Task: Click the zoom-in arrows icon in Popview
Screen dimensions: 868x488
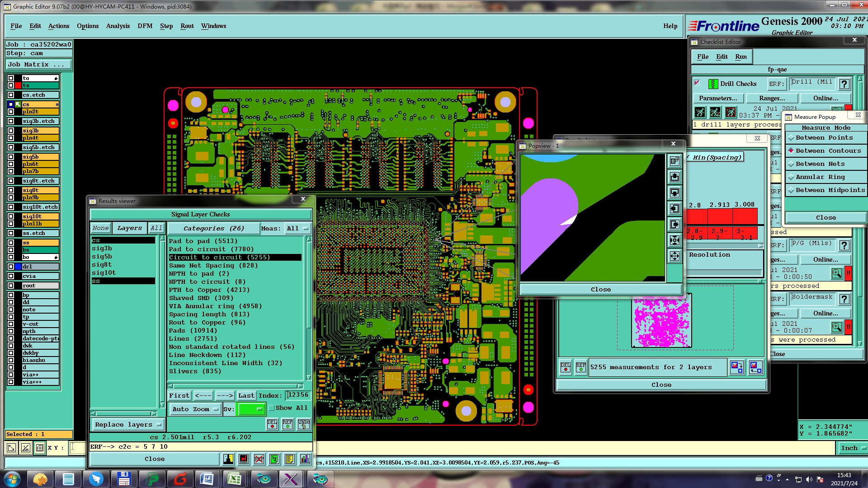Action: pyautogui.click(x=675, y=240)
